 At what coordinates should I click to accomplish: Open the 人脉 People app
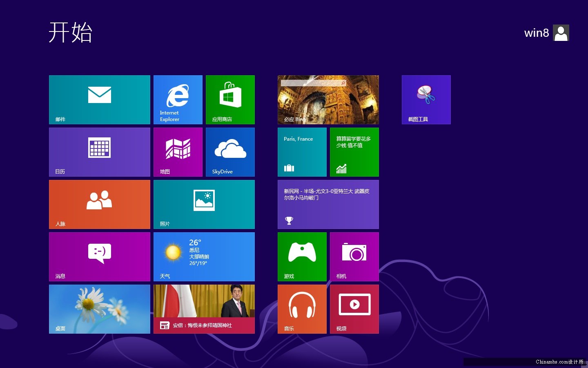coord(99,204)
